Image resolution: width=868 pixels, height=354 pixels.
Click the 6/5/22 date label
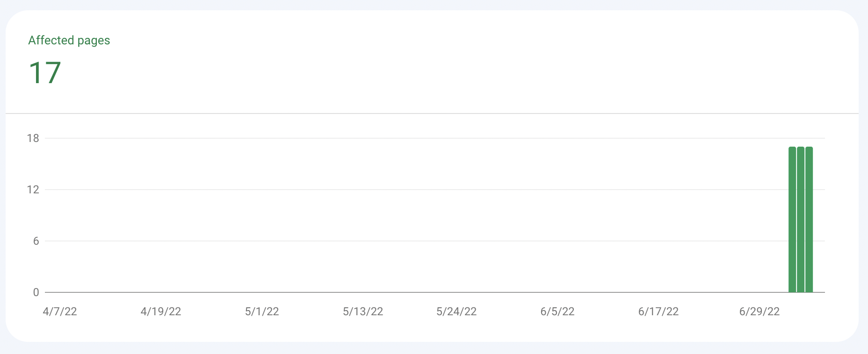tap(557, 312)
